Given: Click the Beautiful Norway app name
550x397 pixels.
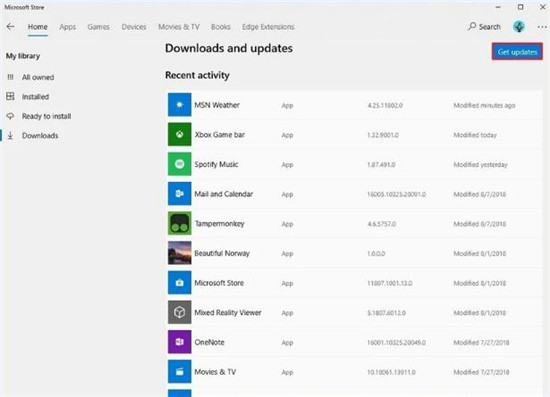Looking at the screenshot, I should pos(222,253).
